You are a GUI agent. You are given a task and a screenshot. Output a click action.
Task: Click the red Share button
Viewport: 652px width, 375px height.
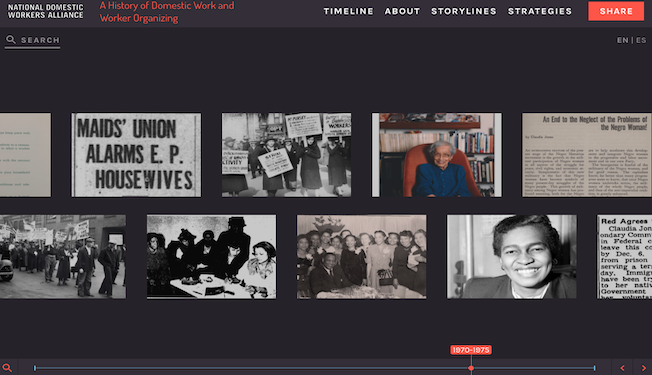(616, 11)
